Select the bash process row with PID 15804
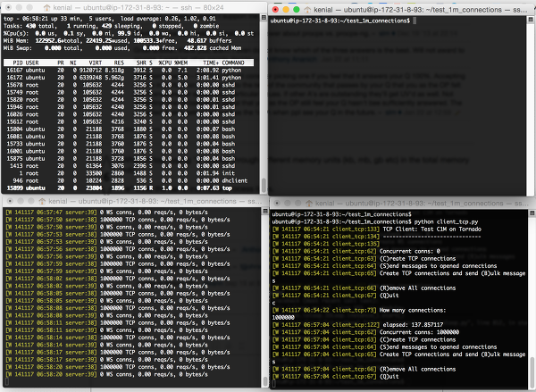Viewport: 536px width, 392px height. (x=129, y=129)
